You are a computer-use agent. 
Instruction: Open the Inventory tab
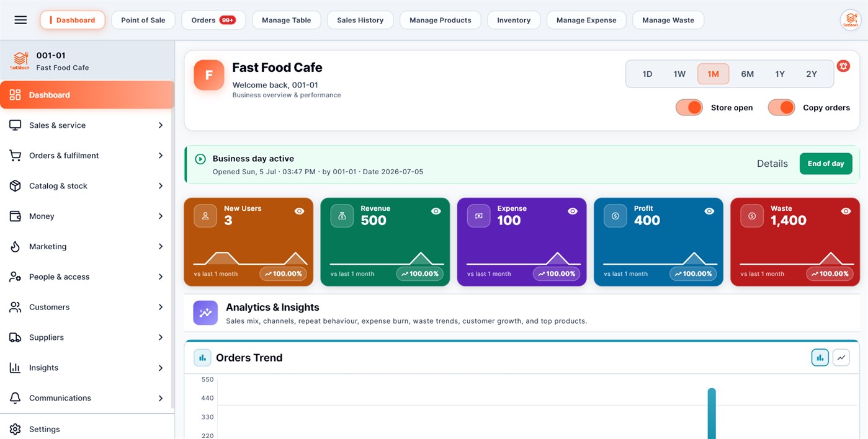514,20
